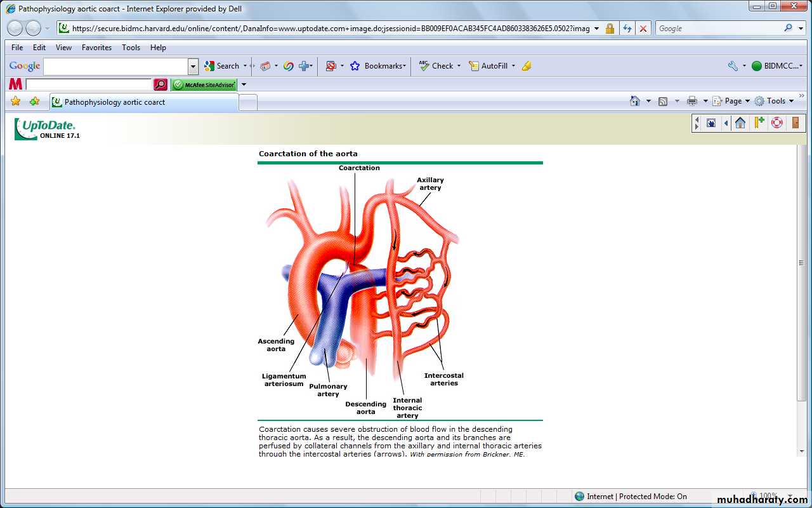Click the McAfee search magnifier icon
The height and width of the screenshot is (508, 812).
[x=160, y=84]
